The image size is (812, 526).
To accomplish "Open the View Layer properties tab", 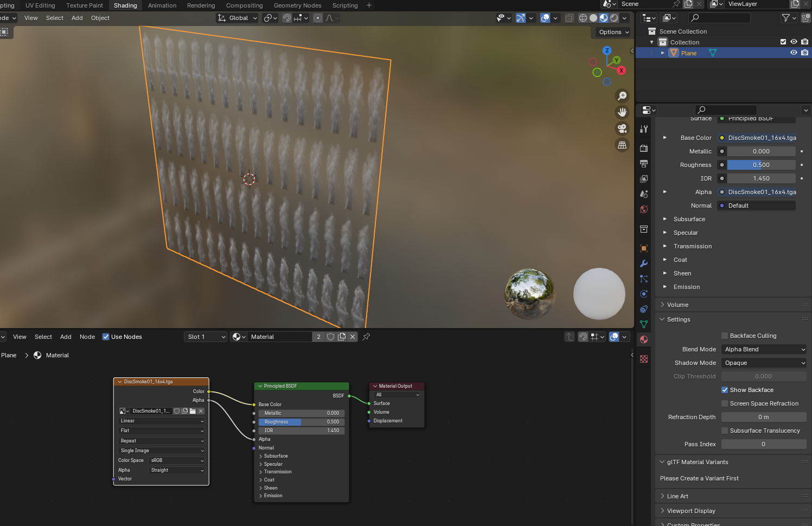I will pyautogui.click(x=644, y=178).
